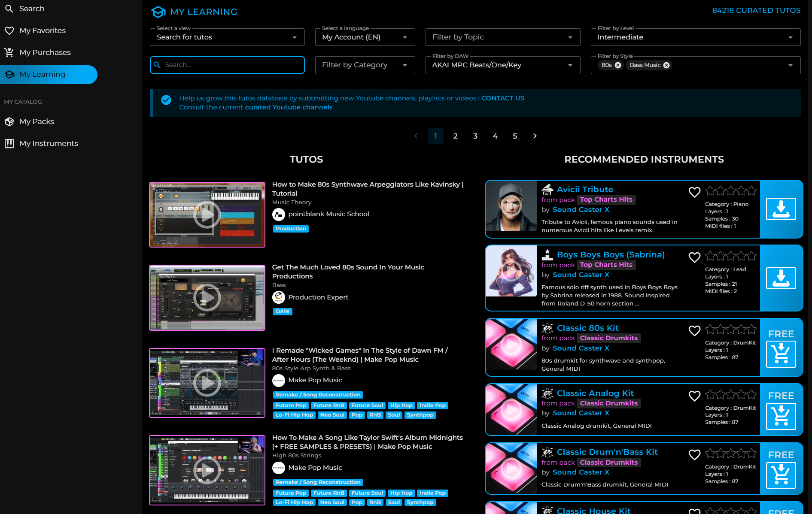The width and height of the screenshot is (812, 514).
Task: Open Search from the sidebar
Action: click(x=24, y=9)
